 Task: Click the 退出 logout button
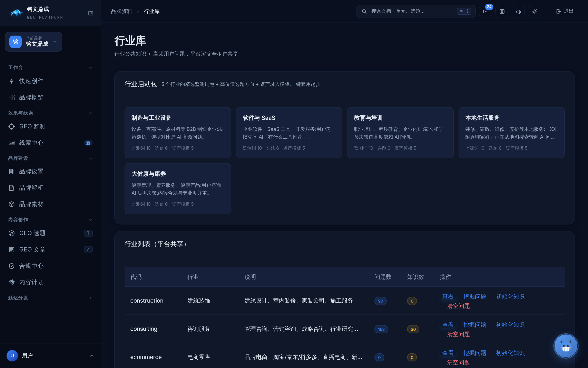click(565, 11)
